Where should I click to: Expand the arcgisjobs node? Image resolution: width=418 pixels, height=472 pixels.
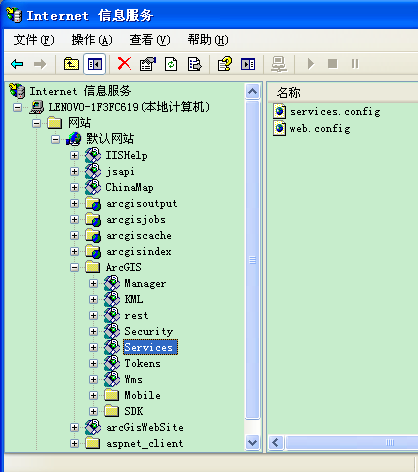pyautogui.click(x=74, y=219)
